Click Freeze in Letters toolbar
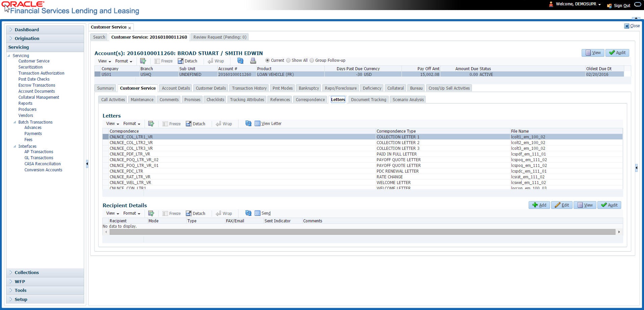The width and height of the screenshot is (644, 310). pos(171,124)
